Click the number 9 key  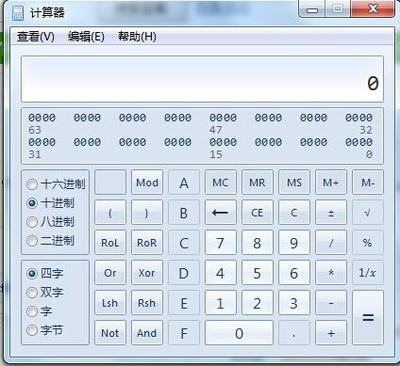[294, 243]
